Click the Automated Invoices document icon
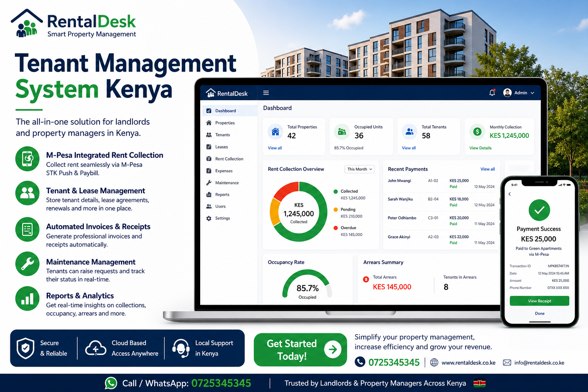The height and width of the screenshot is (392, 588). (27, 229)
